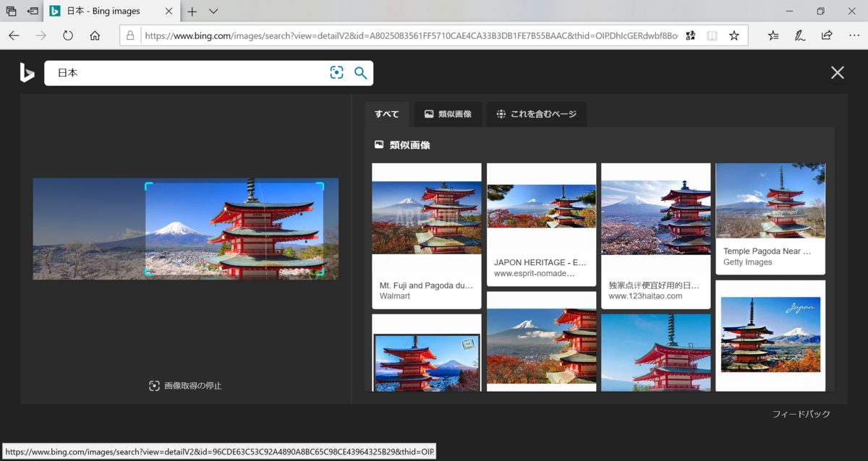The height and width of the screenshot is (461, 868).
Task: Switch to the これを含むページ tab
Action: pos(537,114)
